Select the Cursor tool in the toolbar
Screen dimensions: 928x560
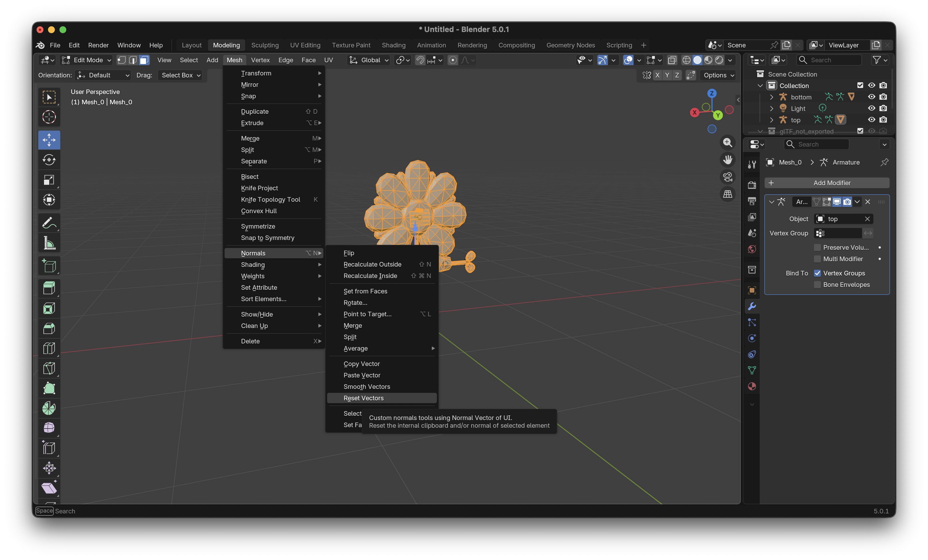pos(49,117)
